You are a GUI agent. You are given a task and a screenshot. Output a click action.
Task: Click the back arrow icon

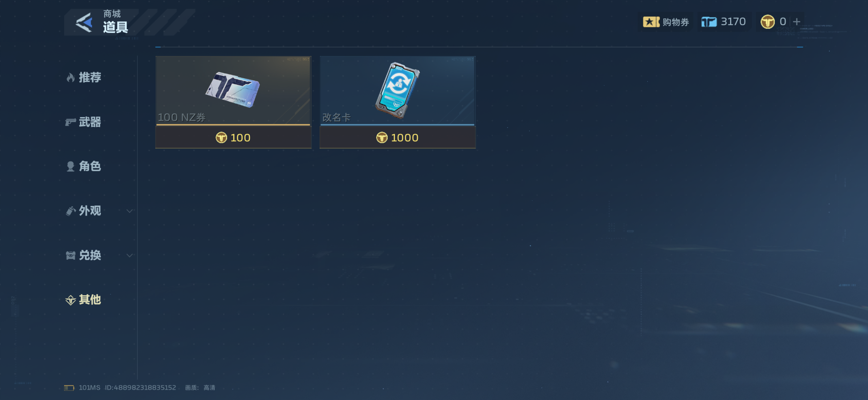[x=84, y=22]
